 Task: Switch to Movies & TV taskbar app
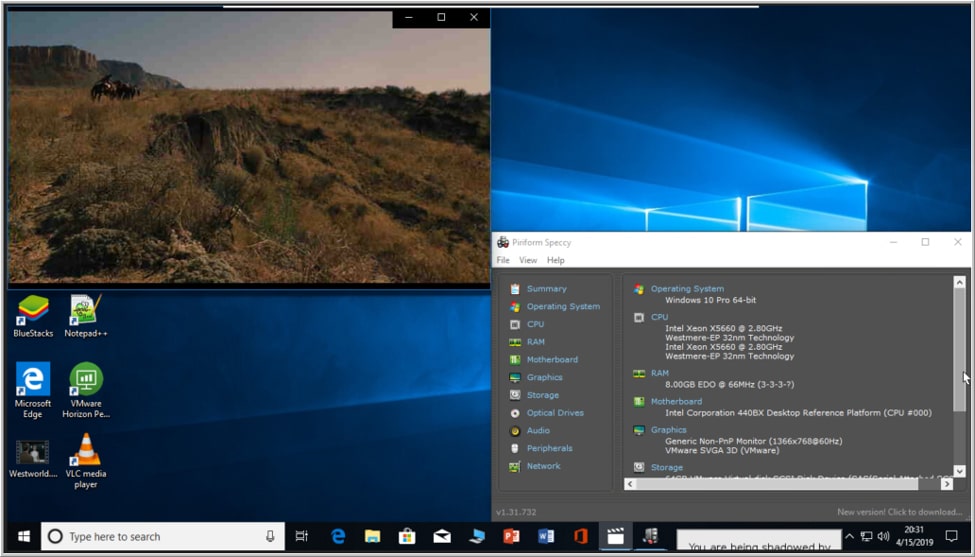[x=616, y=536]
